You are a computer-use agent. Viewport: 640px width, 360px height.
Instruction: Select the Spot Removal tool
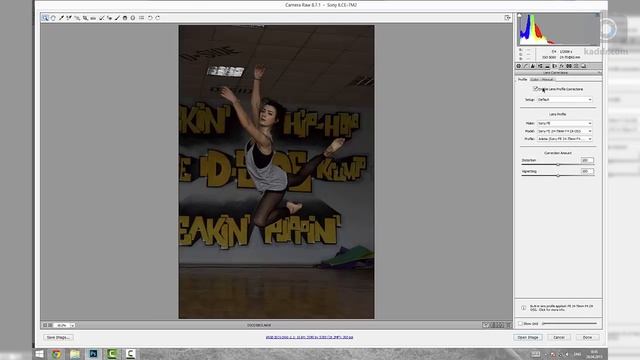[x=102, y=18]
